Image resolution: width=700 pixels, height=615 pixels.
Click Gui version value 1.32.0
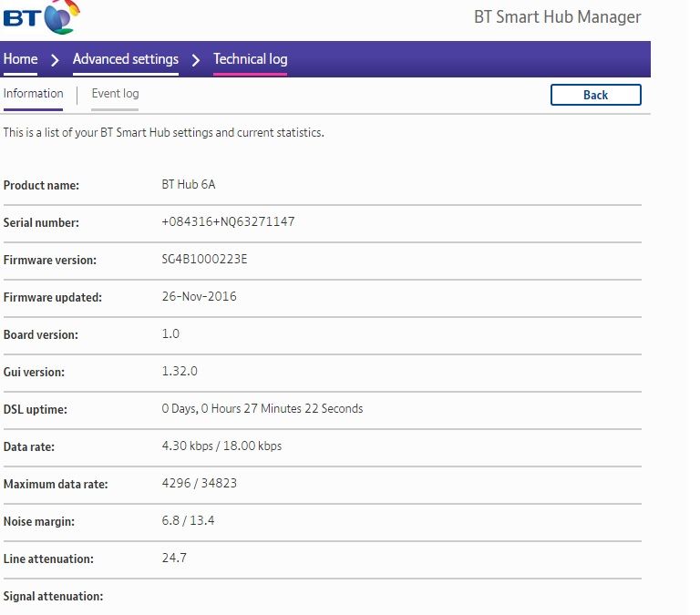coord(180,371)
